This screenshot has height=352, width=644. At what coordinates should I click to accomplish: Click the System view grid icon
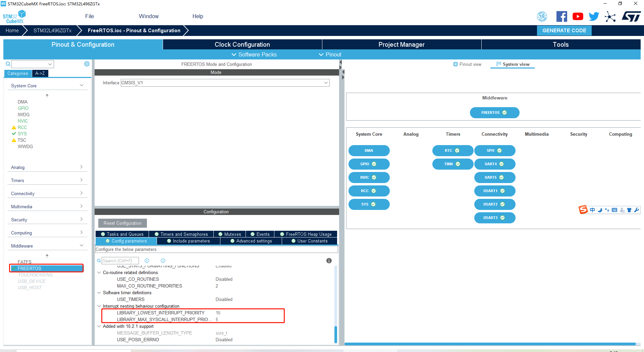pos(499,64)
